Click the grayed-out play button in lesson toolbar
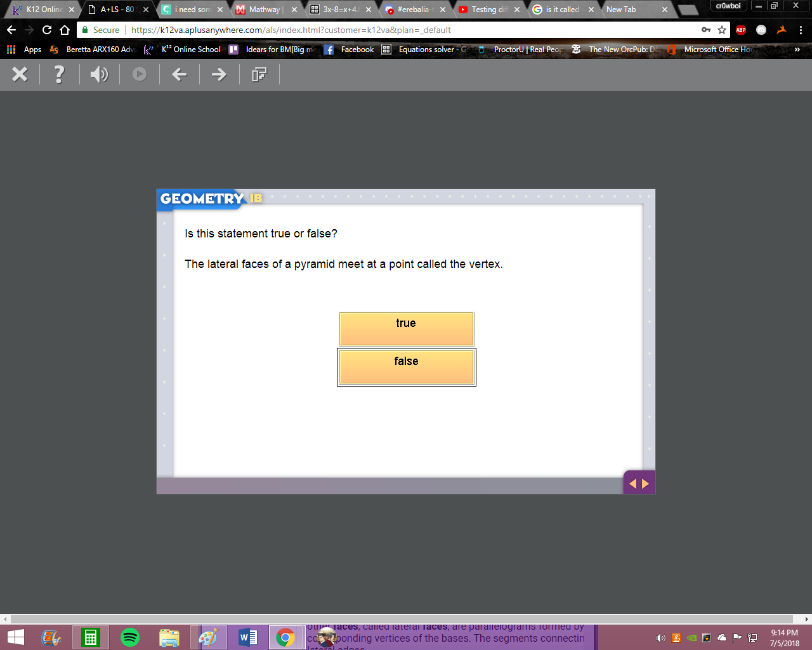Screen dimensions: 812x650 coord(140,74)
